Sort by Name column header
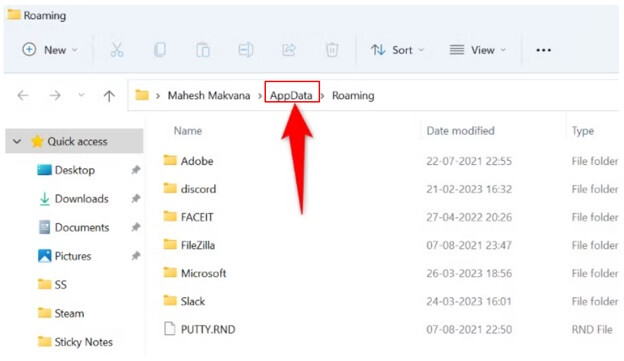Viewport: 624px width, 361px height. 188,131
